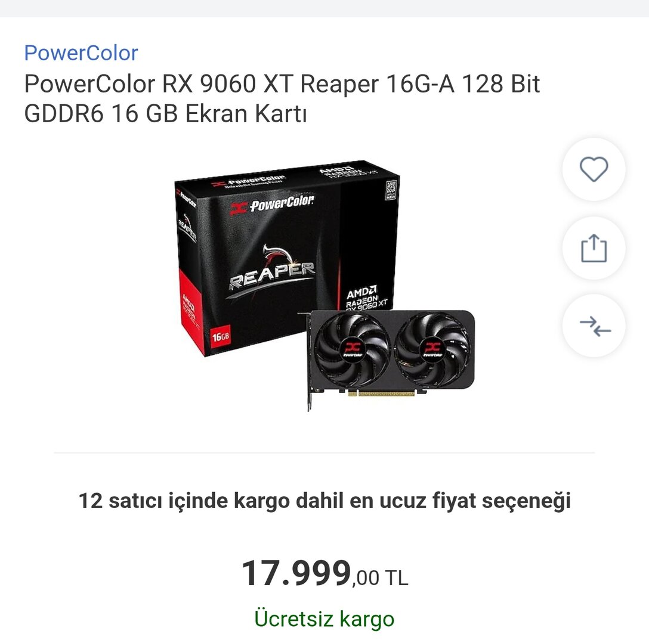This screenshot has height=644, width=649.
Task: Tap the red 16GB badge on box
Action: 221,337
